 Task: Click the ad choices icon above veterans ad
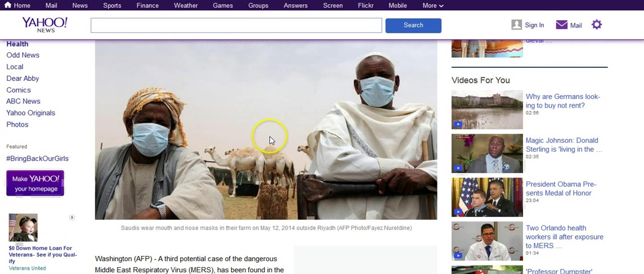click(x=72, y=217)
